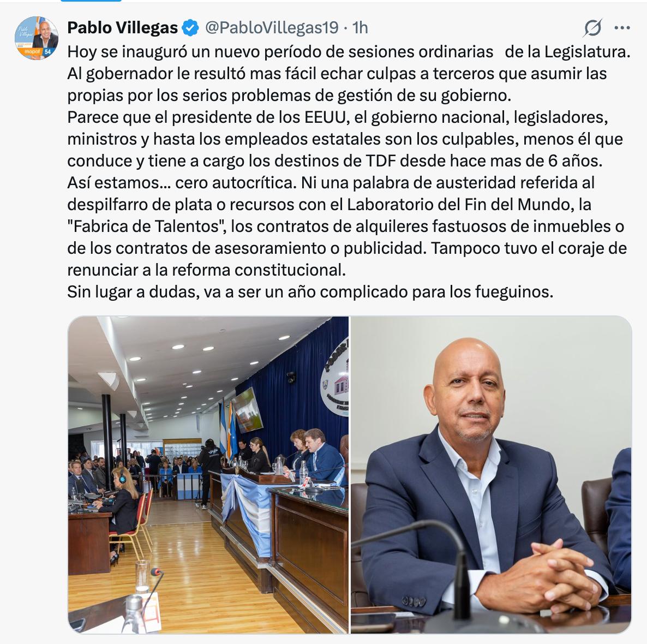Click the line 'renunciar a la reforma constitucional'

206,270
